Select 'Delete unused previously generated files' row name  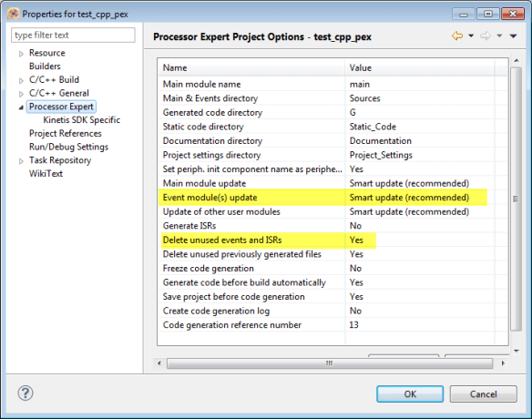pos(242,254)
